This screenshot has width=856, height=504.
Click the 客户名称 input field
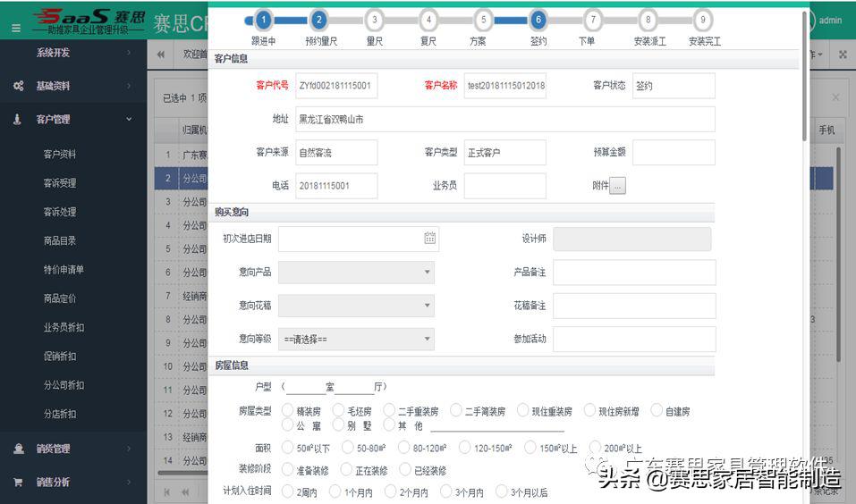pos(505,86)
